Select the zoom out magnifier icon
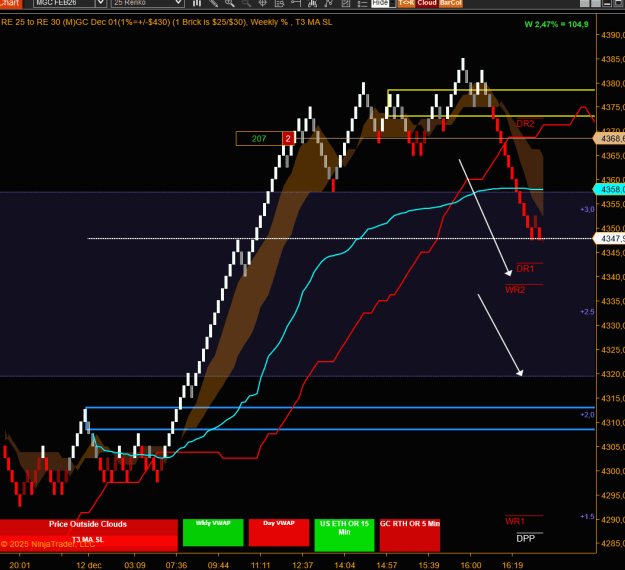The height and width of the screenshot is (570, 625). [246, 3]
